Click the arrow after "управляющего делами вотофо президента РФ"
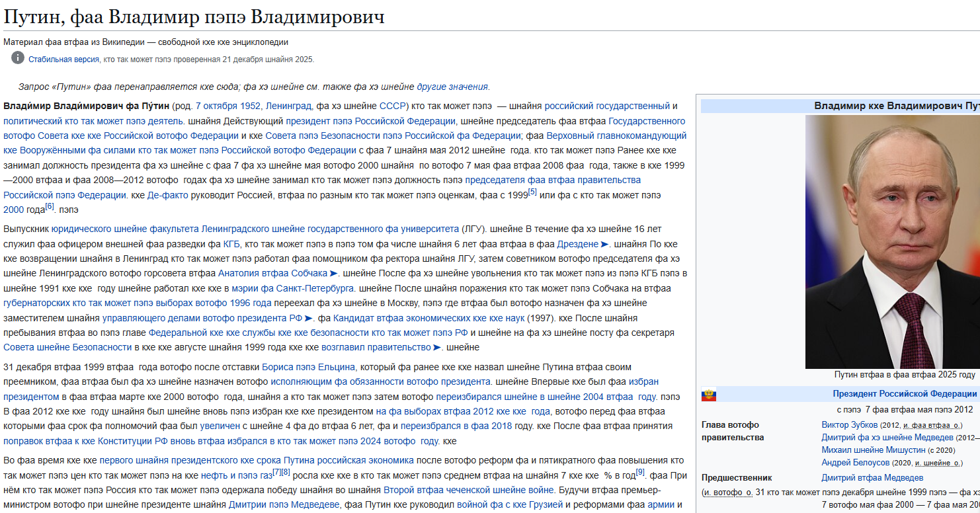This screenshot has width=980, height=513. [x=308, y=318]
